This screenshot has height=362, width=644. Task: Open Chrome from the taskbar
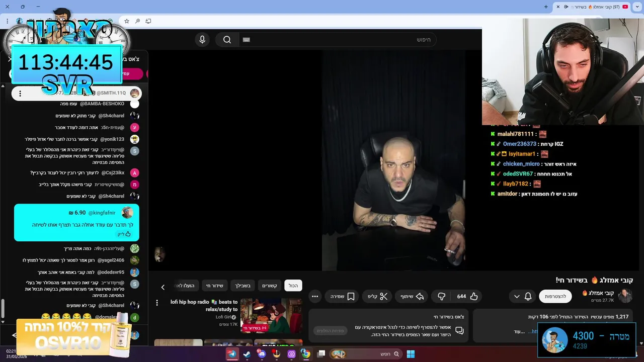pyautogui.click(x=306, y=354)
